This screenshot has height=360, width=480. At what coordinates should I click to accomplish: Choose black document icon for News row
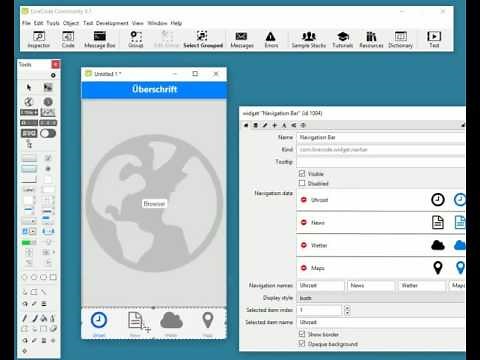(x=438, y=222)
